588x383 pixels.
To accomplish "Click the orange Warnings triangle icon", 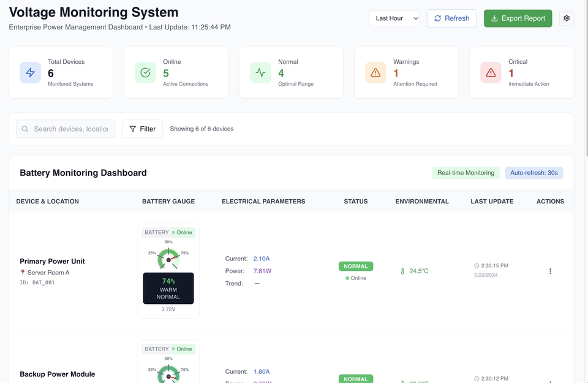I will [375, 72].
